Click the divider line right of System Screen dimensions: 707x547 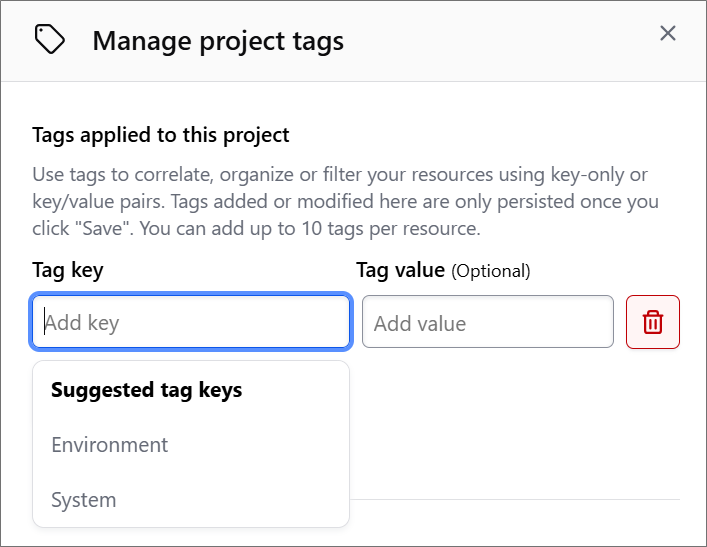[514, 500]
